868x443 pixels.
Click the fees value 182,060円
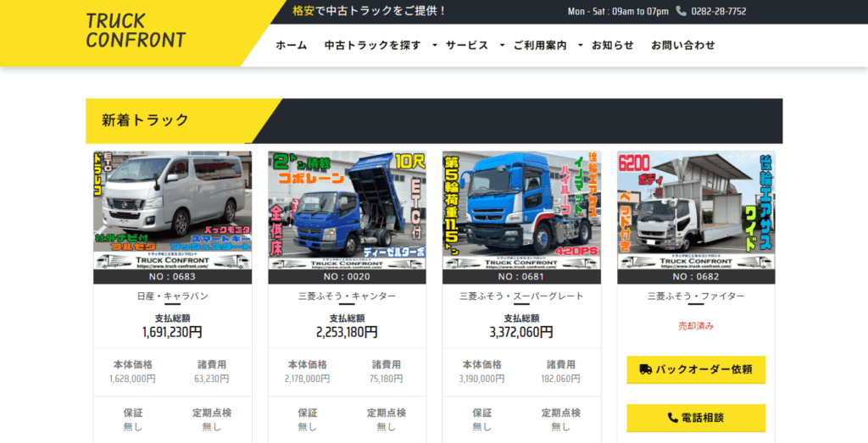561,379
